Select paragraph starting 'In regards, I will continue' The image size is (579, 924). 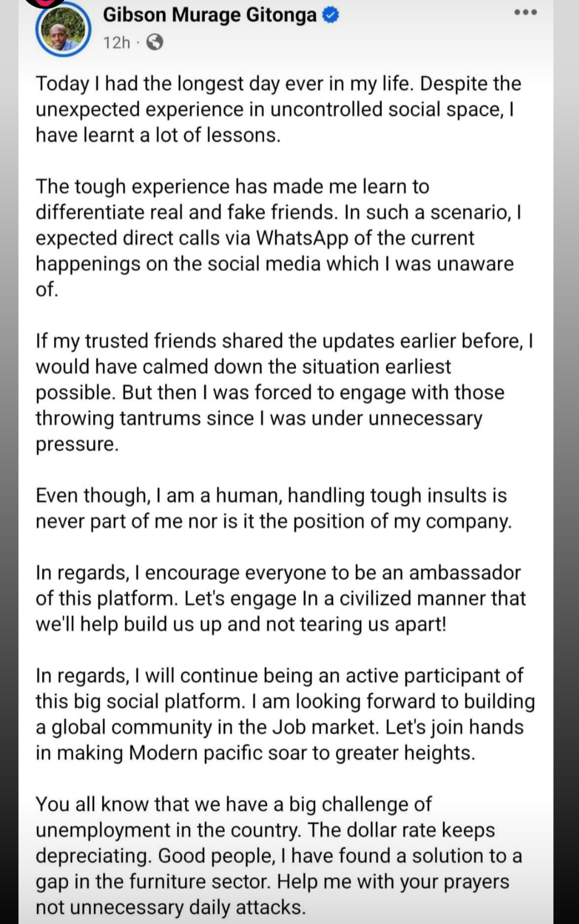tap(285, 714)
